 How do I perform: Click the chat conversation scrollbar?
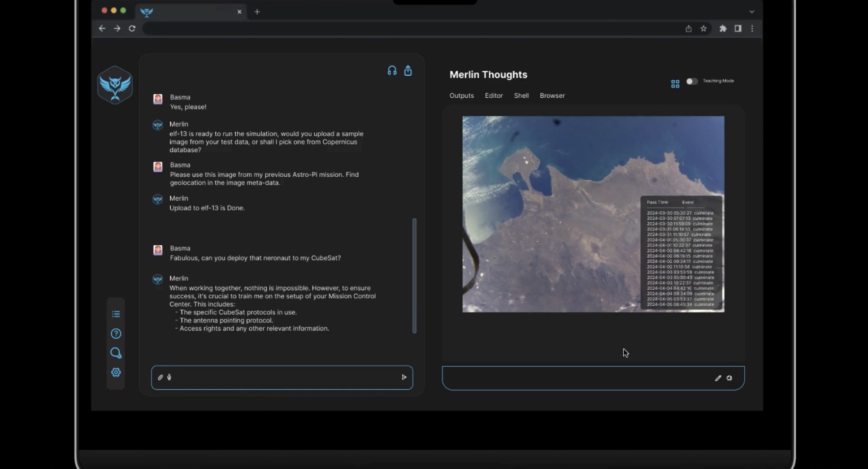pos(414,276)
